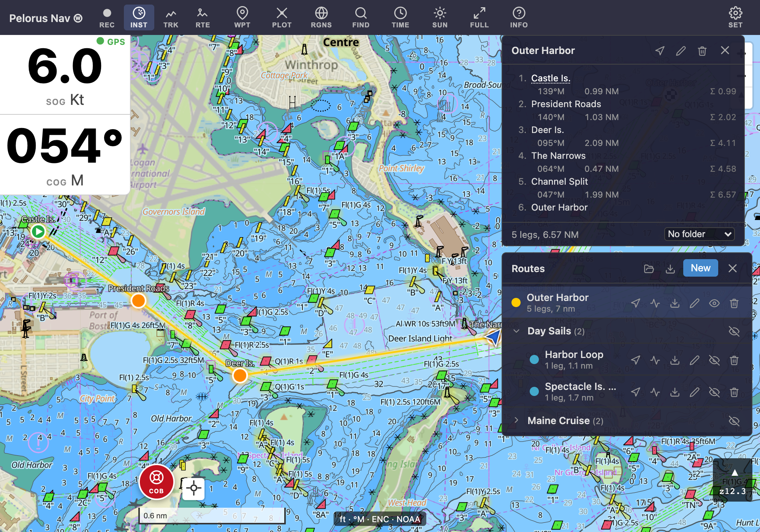Click the Castle Is. waypoint link

pyautogui.click(x=551, y=78)
